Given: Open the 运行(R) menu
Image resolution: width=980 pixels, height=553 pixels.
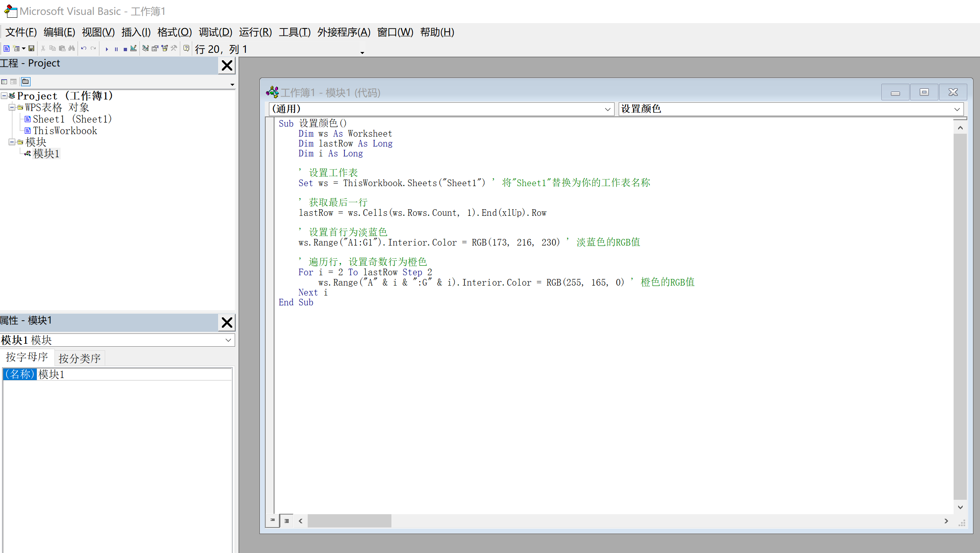Looking at the screenshot, I should point(254,32).
